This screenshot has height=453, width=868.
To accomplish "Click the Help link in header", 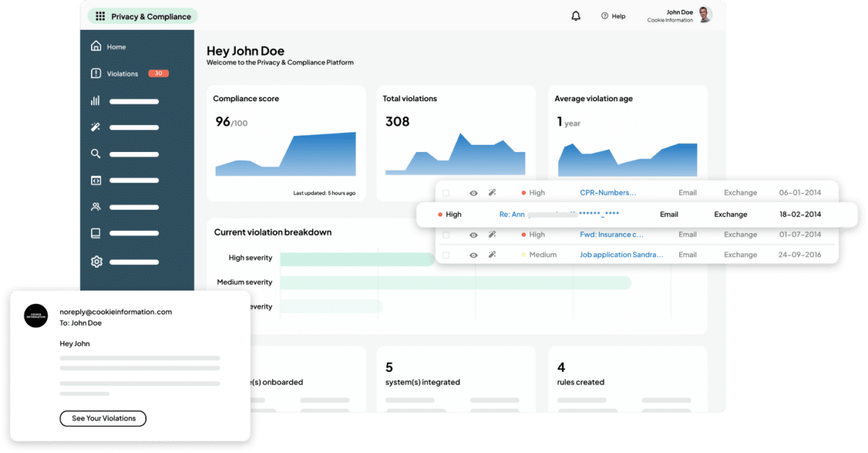I will pos(618,16).
